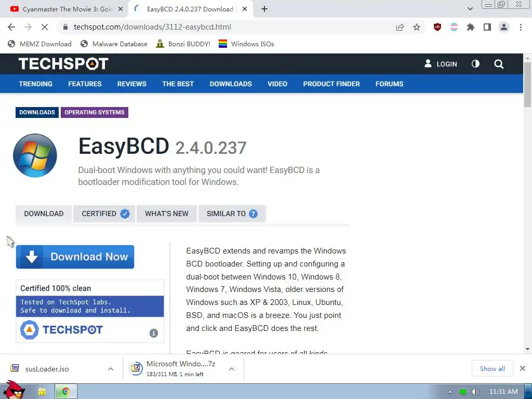Click the address bar URL

point(152,27)
